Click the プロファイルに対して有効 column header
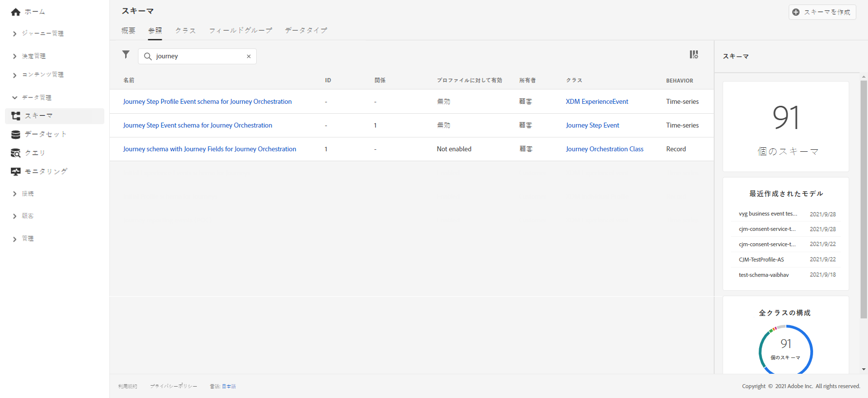The width and height of the screenshot is (868, 398). point(469,81)
